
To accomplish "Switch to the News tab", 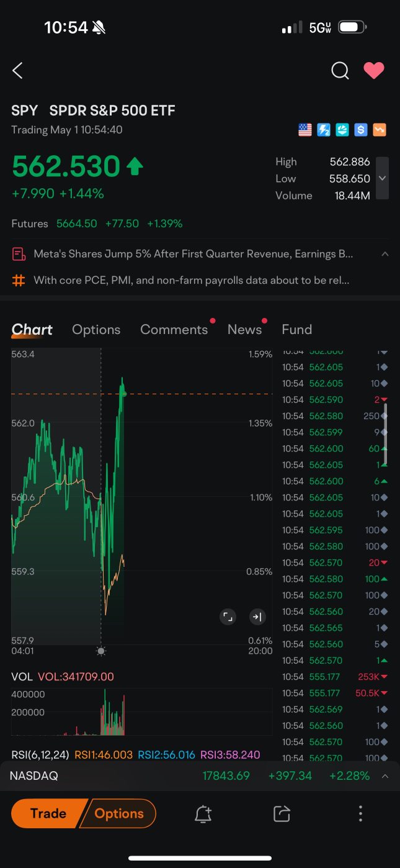I will pos(245,330).
